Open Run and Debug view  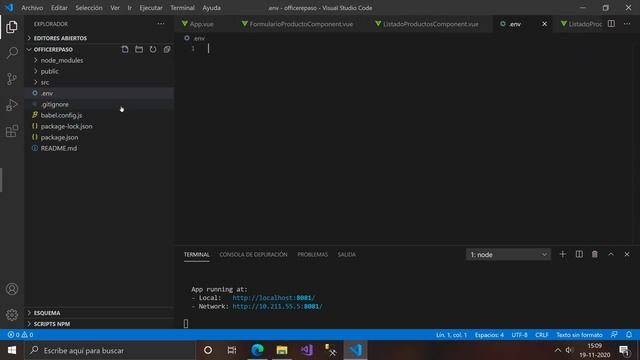coord(12,105)
